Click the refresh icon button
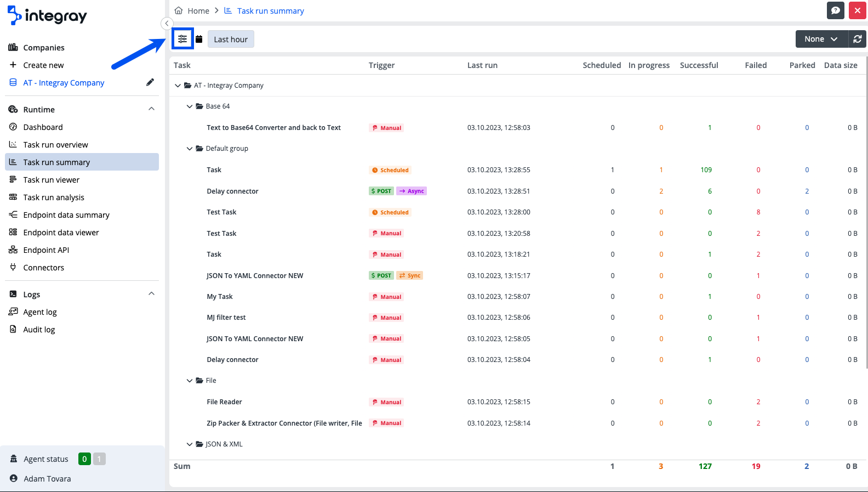868x492 pixels. (x=858, y=39)
